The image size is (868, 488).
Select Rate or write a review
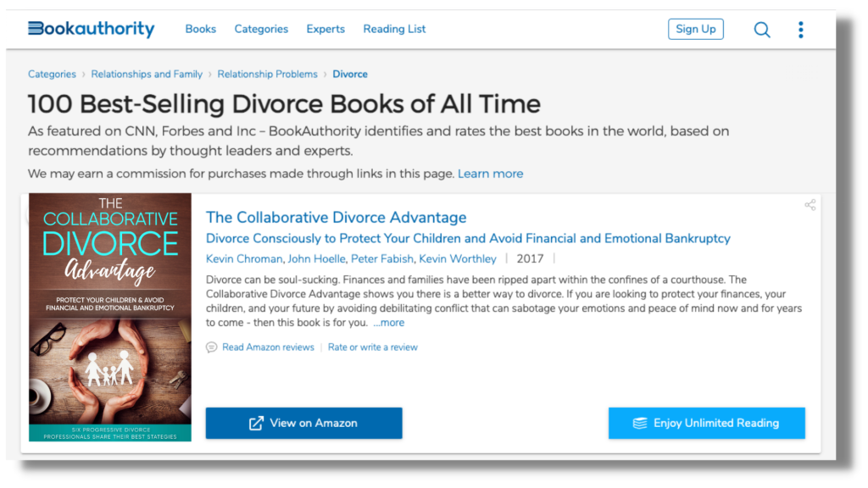(372, 347)
